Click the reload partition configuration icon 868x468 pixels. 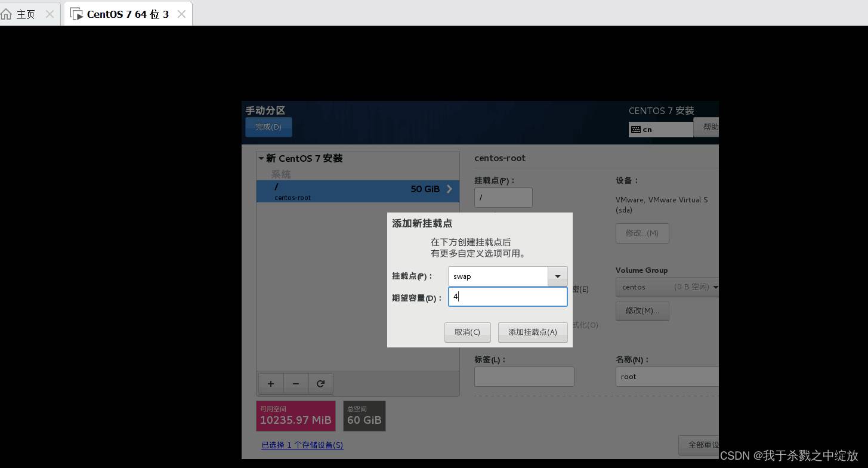coord(321,384)
